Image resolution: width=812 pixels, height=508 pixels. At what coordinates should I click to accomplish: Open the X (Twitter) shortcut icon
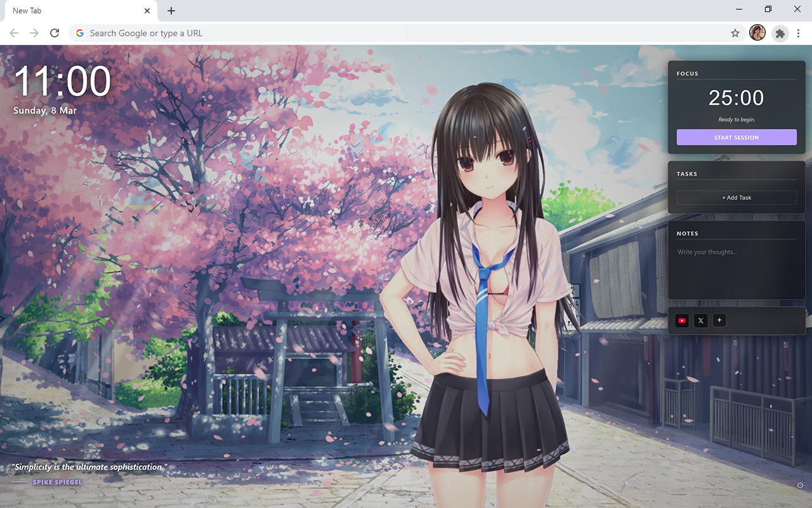[x=700, y=321]
